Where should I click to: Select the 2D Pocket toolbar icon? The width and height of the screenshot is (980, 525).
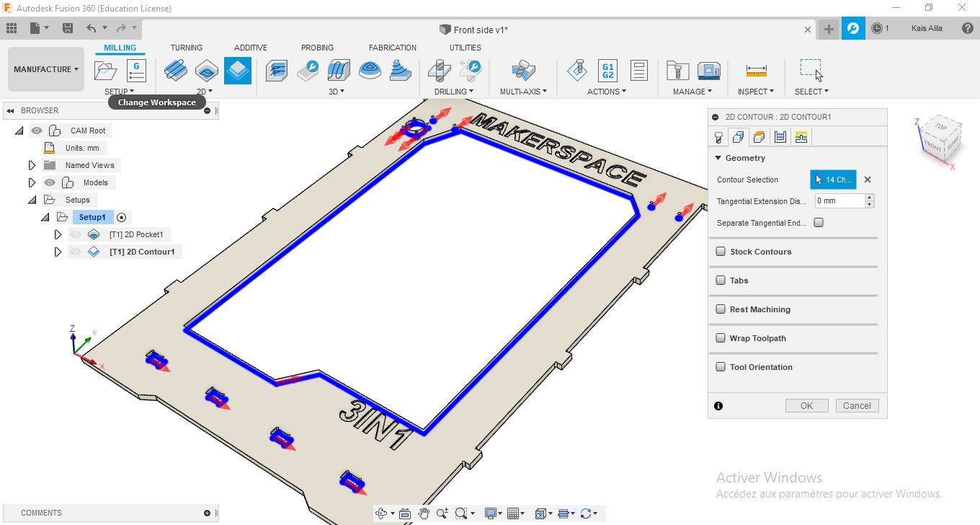(207, 70)
